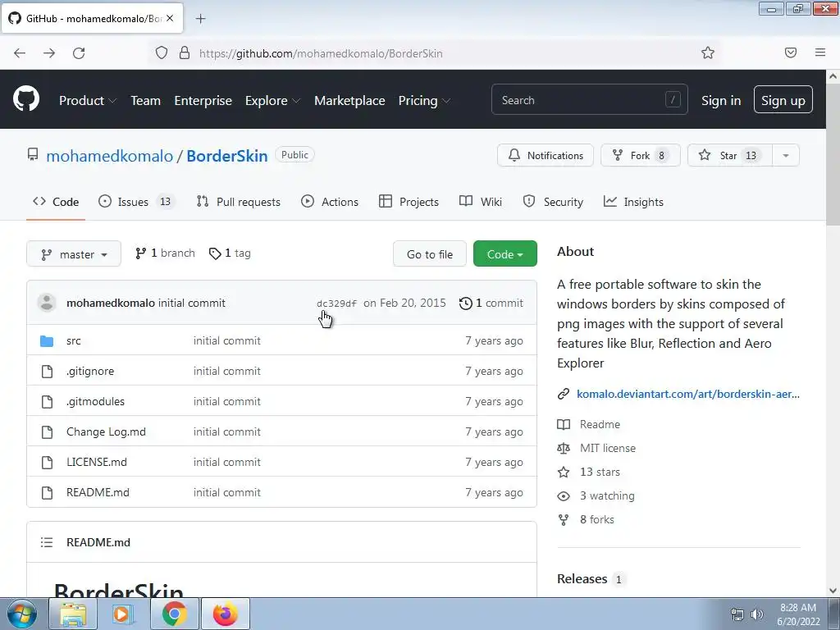
Task: Click the browser address bar URL
Action: 321,53
